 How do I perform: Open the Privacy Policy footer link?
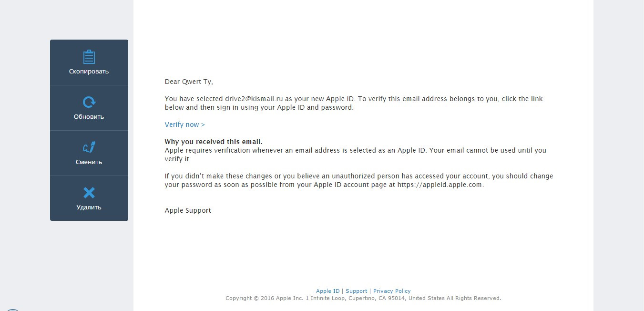click(x=392, y=291)
